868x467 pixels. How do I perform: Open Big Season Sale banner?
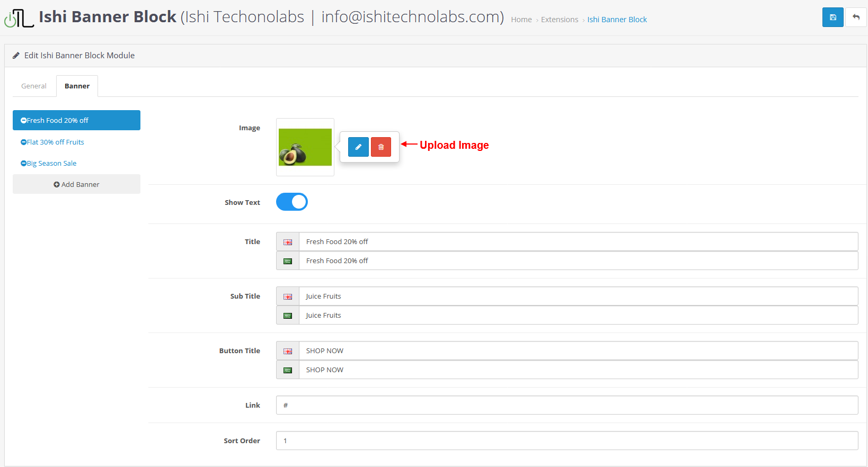(52, 163)
